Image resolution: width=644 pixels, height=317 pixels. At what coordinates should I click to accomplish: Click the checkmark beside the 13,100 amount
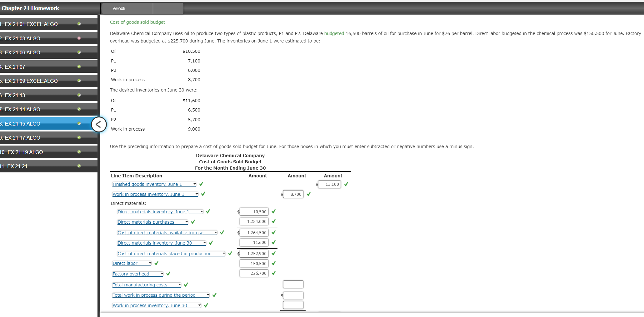point(346,184)
